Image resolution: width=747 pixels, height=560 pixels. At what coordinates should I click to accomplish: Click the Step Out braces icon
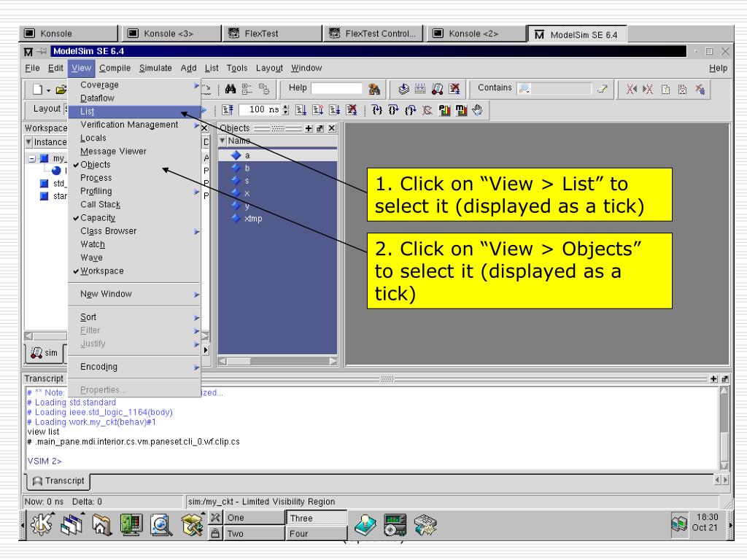point(410,111)
